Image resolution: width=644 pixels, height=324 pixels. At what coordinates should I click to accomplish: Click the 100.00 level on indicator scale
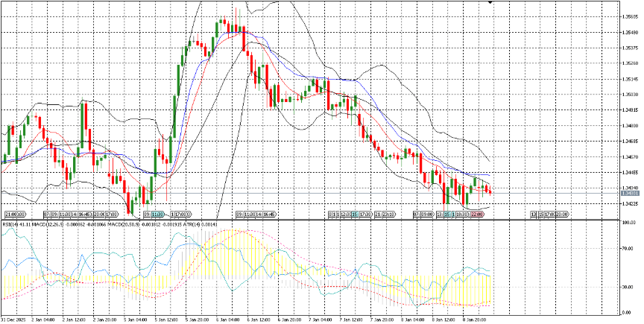[628, 223]
